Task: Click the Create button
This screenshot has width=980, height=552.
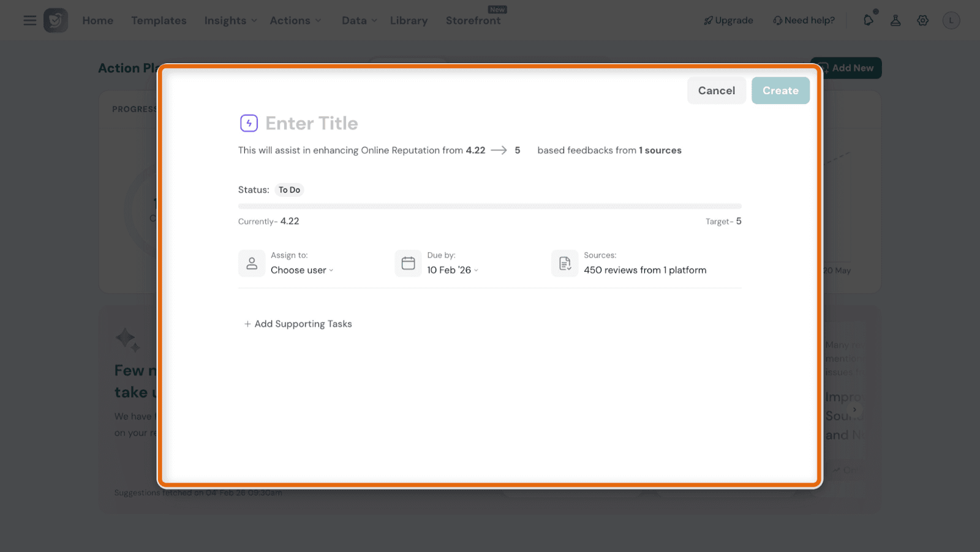Action: tap(780, 91)
